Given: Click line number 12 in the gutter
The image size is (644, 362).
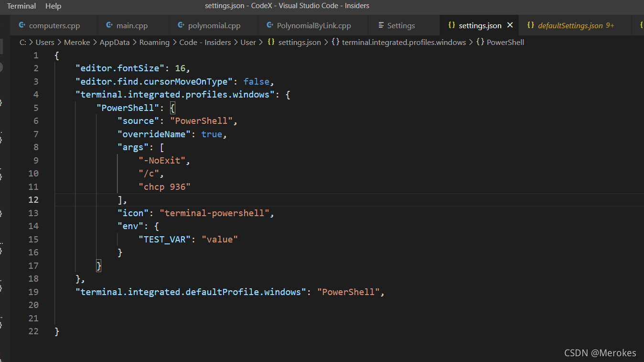Looking at the screenshot, I should click(x=33, y=200).
